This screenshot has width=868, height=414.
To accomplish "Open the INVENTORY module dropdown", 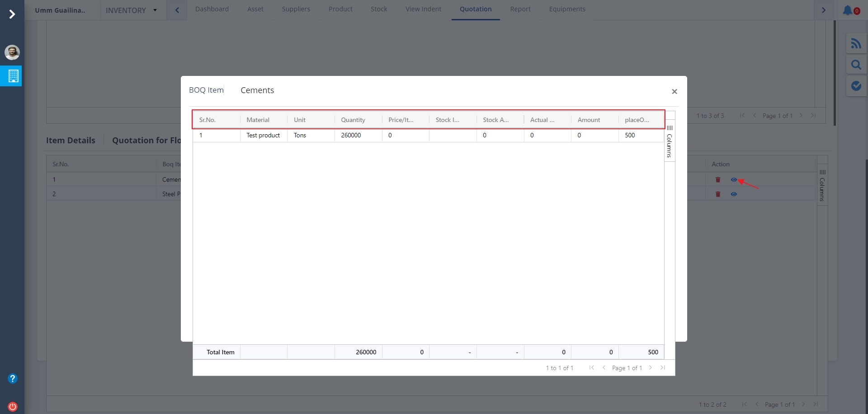I will pos(131,10).
